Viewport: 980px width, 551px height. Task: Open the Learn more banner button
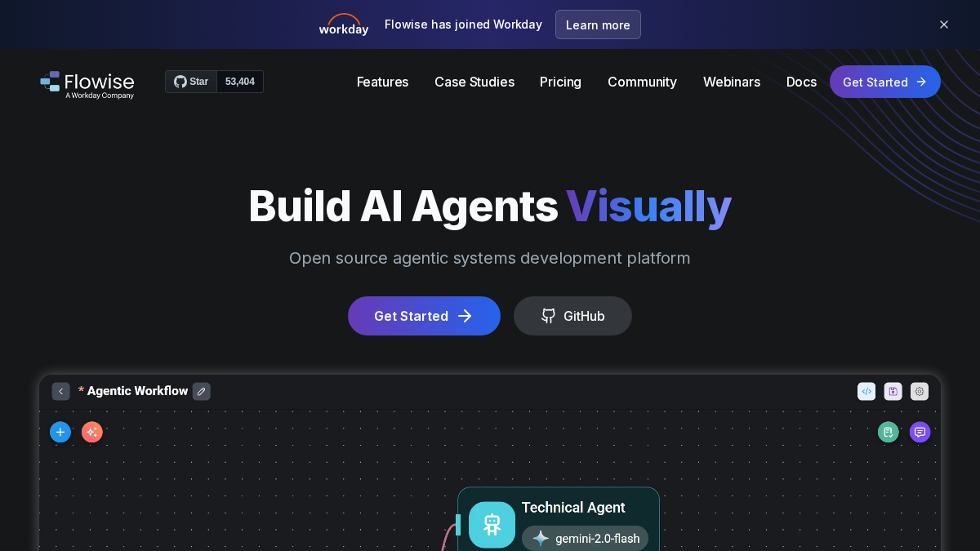click(x=598, y=24)
